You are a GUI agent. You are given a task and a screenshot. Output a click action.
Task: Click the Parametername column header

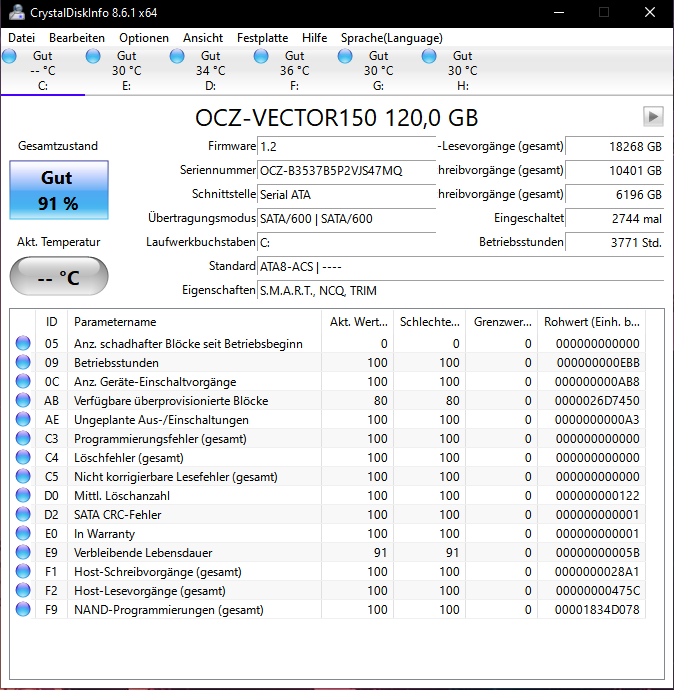click(194, 322)
